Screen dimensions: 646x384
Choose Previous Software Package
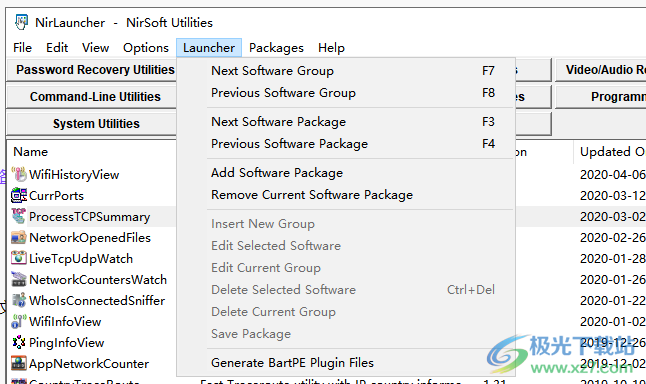point(346,144)
